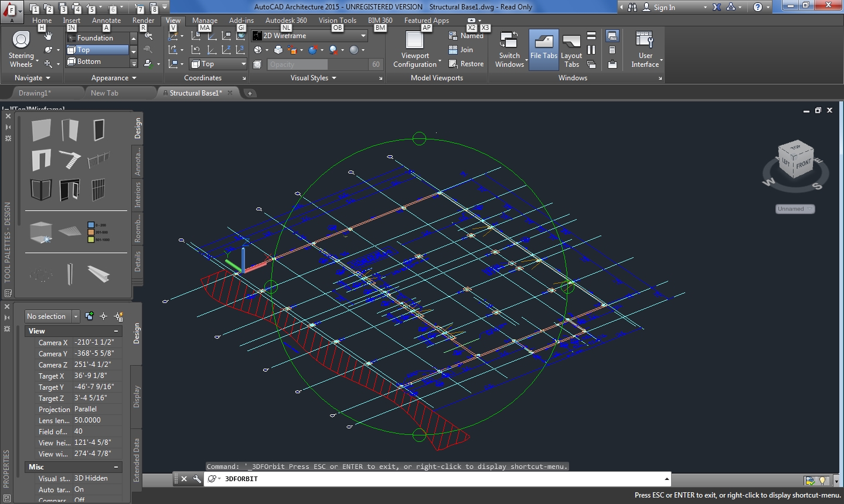Screen dimensions: 844x504
Task: Select the Structural Column tool in palette
Action: 70,274
